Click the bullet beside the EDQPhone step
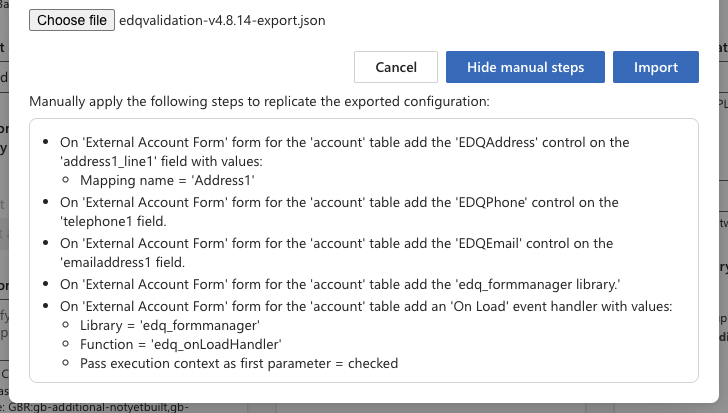This screenshot has height=413, width=728. pyautogui.click(x=46, y=202)
